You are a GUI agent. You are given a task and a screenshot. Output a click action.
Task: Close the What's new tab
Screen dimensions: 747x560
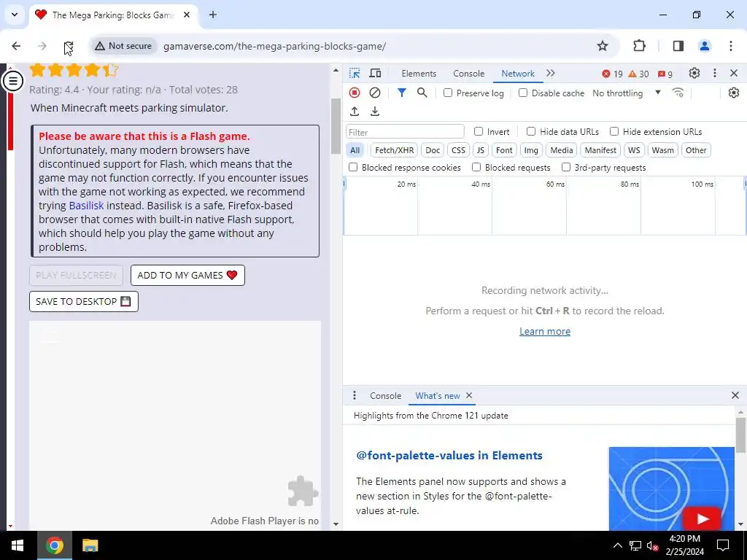[x=469, y=396]
